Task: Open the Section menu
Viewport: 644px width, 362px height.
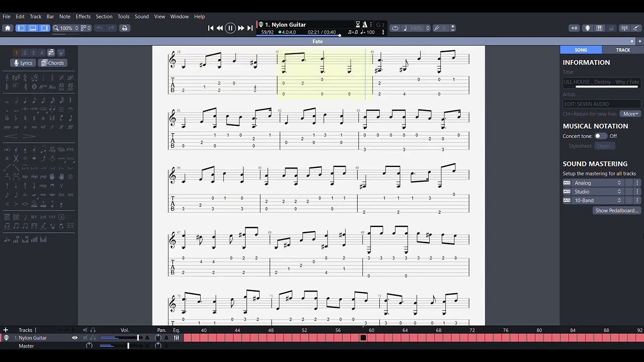Action: [104, 17]
